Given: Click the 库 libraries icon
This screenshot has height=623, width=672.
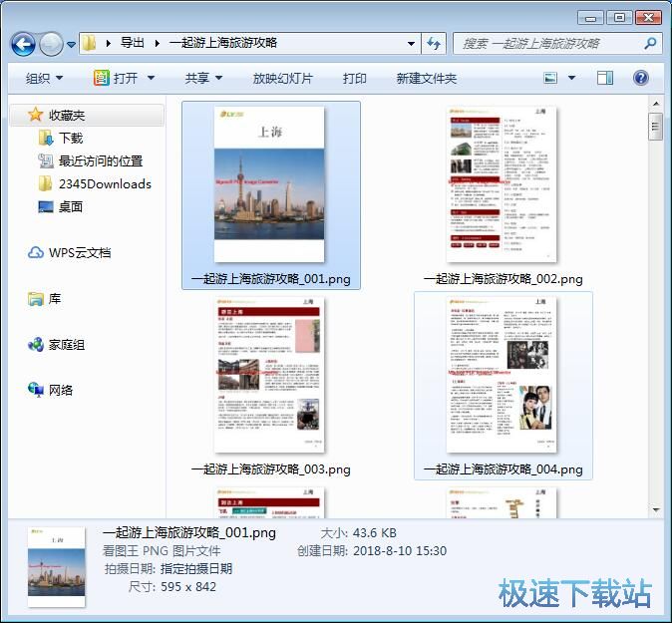Looking at the screenshot, I should (36, 299).
